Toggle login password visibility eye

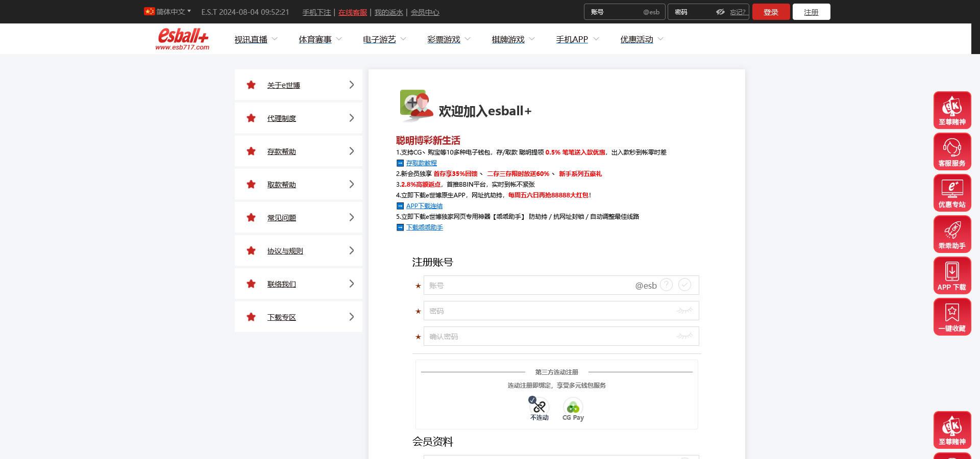[720, 12]
